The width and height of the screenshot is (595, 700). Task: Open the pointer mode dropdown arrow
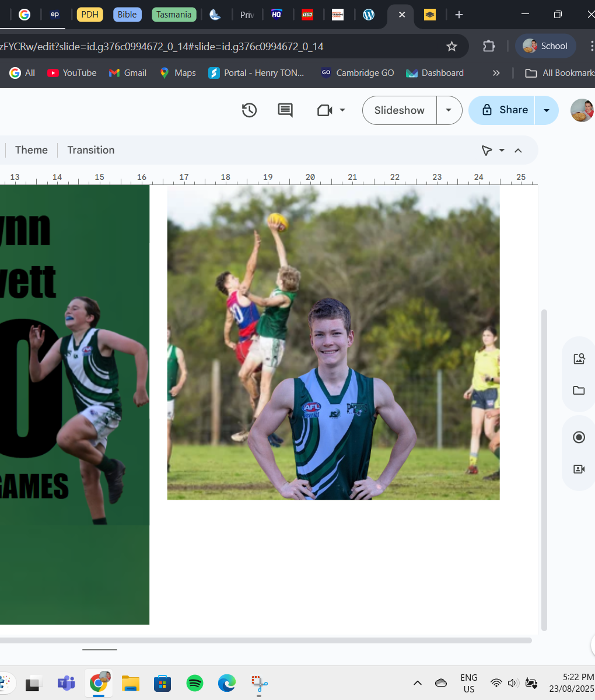click(x=502, y=151)
